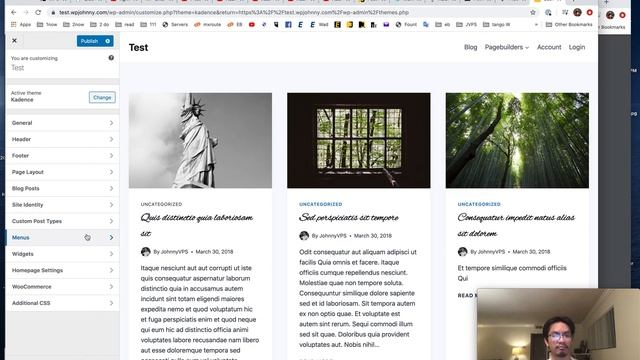Screen dimensions: 640x360
Task: Open the Fount bookmark
Action: click(x=406, y=24)
